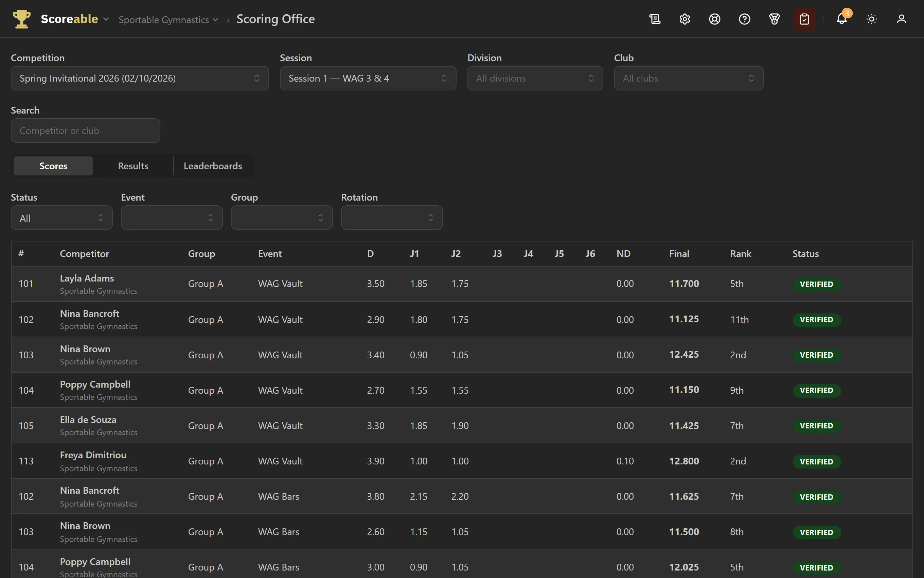The width and height of the screenshot is (924, 578).
Task: Click the 12.425 final score
Action: click(684, 354)
